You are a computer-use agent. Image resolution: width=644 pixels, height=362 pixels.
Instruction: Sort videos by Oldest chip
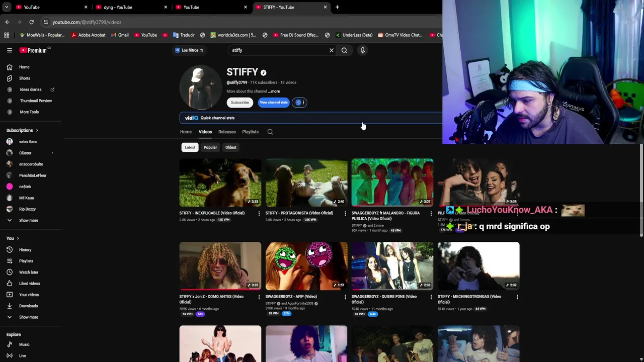point(230,147)
